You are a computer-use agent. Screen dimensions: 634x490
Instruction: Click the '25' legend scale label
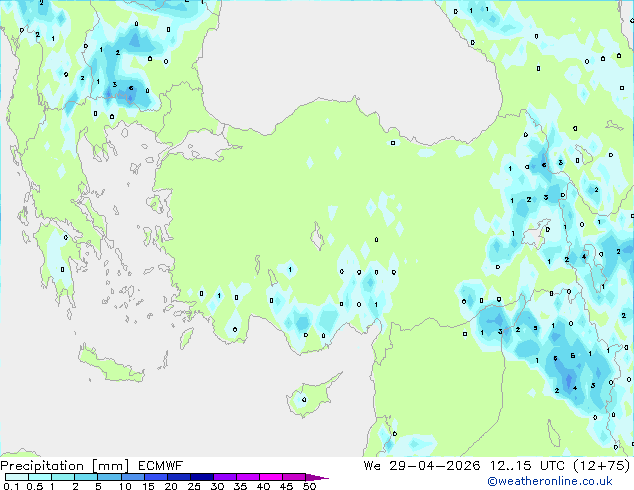(x=194, y=486)
